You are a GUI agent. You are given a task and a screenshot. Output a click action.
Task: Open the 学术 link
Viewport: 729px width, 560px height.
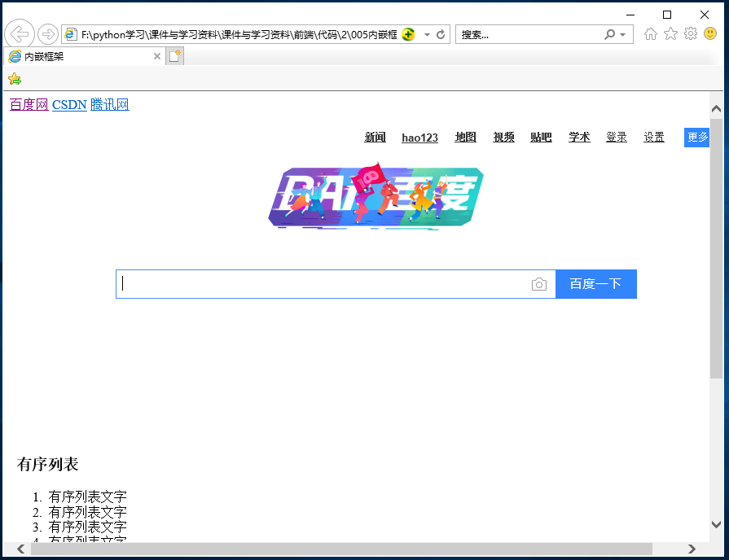[579, 137]
